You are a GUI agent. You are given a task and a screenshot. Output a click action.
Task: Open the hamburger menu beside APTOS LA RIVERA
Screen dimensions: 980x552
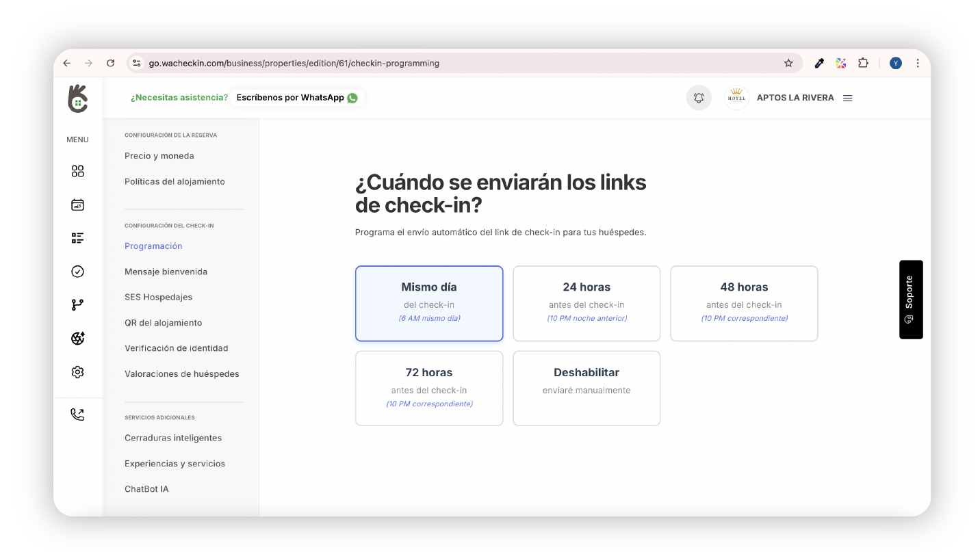click(847, 98)
